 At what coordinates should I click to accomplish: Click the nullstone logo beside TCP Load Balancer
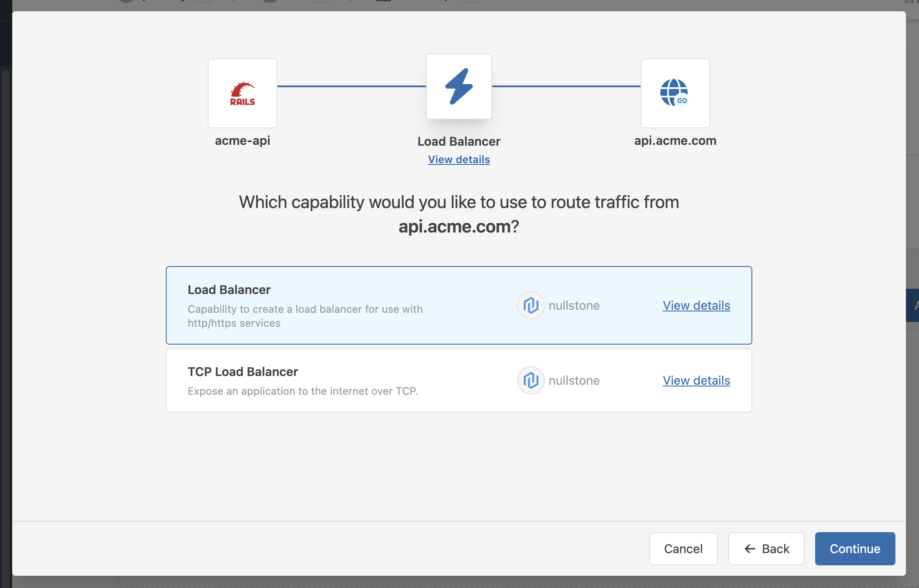click(x=531, y=380)
